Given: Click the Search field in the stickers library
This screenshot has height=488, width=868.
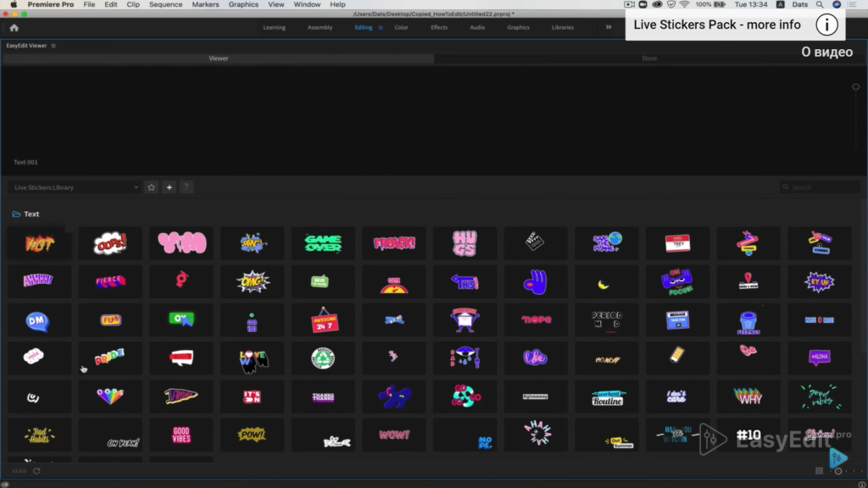Looking at the screenshot, I should 821,187.
